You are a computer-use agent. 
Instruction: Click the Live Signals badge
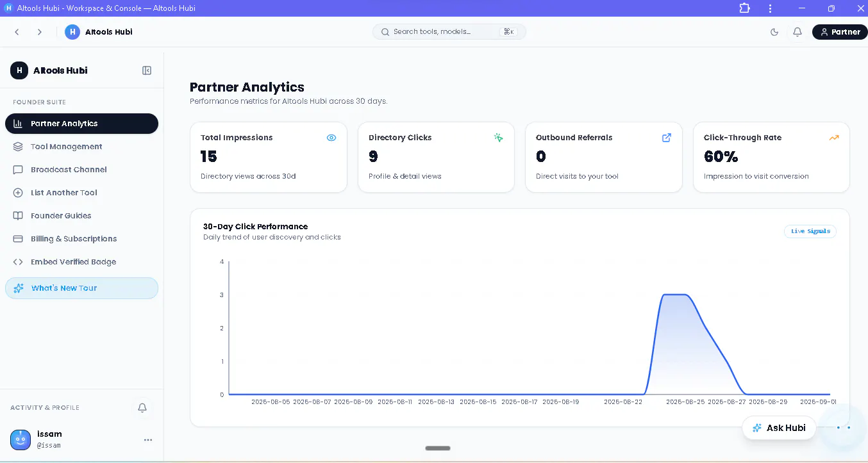[x=810, y=231]
